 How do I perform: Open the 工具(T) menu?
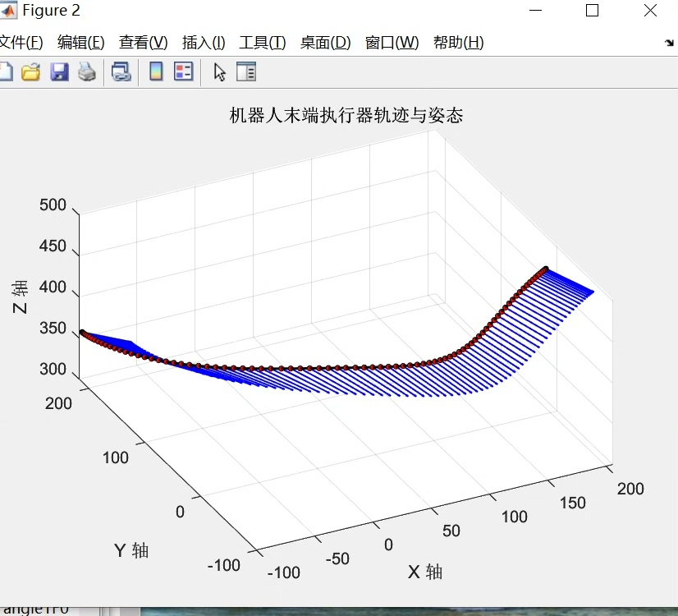pos(263,43)
